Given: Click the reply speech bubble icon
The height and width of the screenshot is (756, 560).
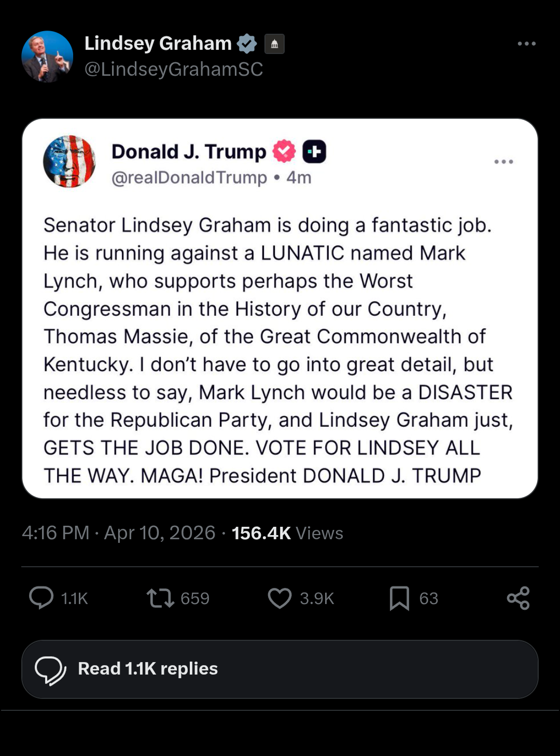Looking at the screenshot, I should click(x=41, y=597).
